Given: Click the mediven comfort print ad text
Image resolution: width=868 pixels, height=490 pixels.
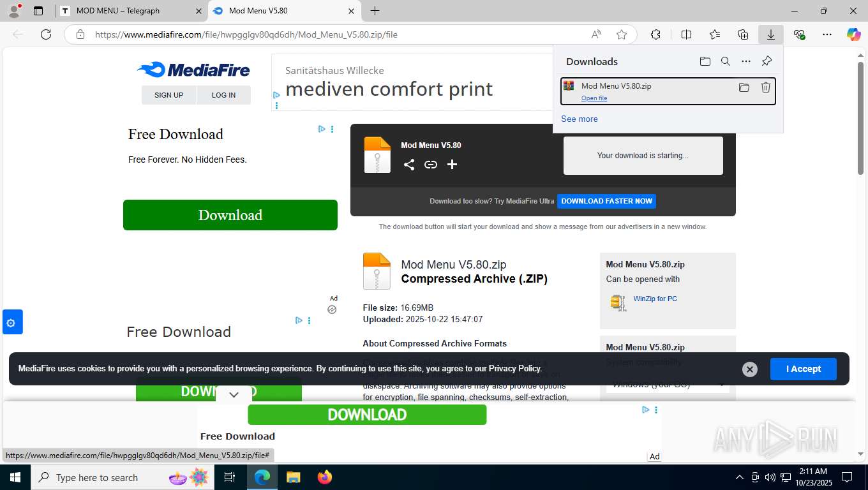Looking at the screenshot, I should [x=389, y=89].
